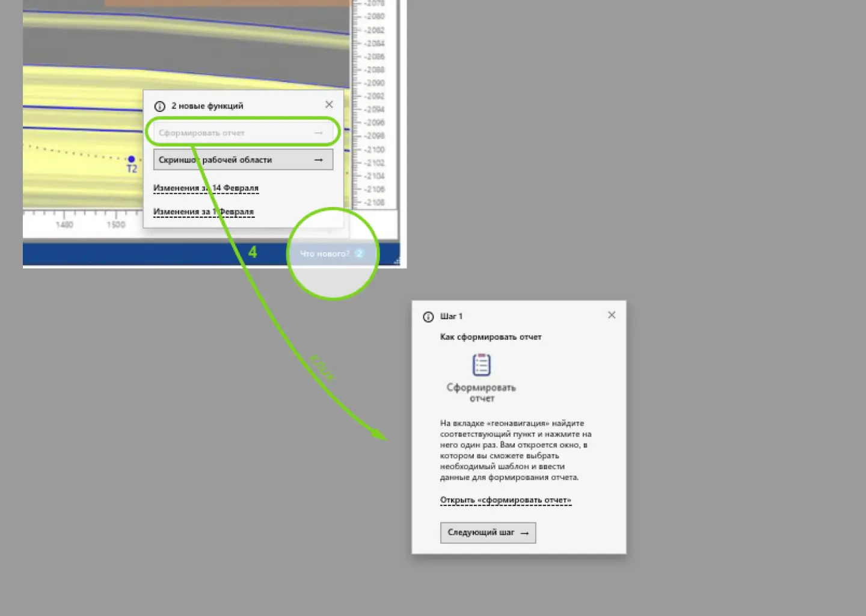Click the '2 новые функций' title text
866x616 pixels.
coord(207,106)
